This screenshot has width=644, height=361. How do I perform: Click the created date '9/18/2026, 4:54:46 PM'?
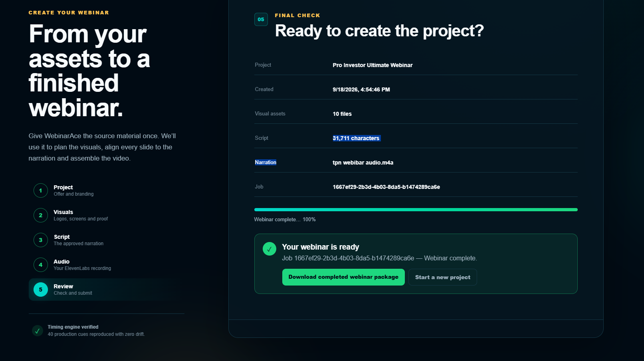[361, 89]
